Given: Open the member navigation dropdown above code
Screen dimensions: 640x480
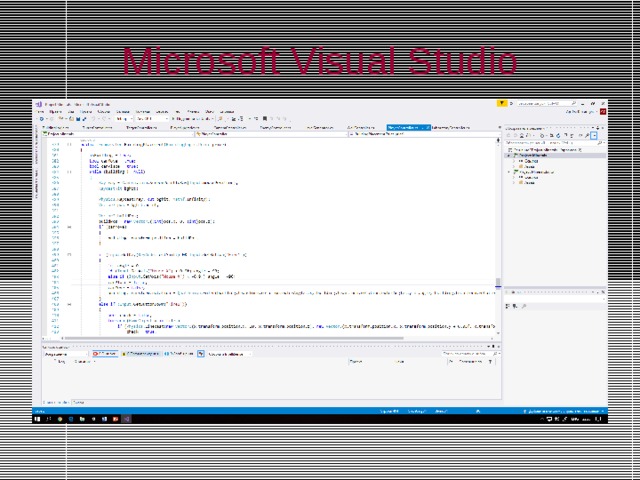Looking at the screenshot, I should pos(424,133).
